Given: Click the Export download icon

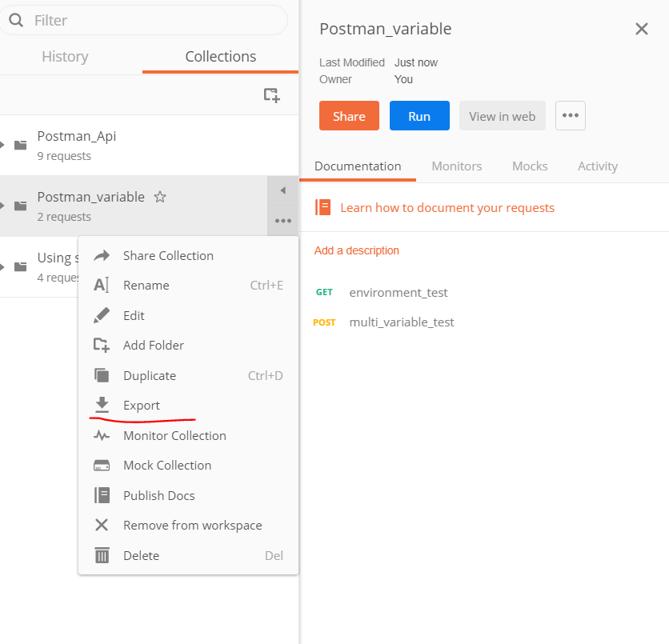Looking at the screenshot, I should click(x=102, y=405).
